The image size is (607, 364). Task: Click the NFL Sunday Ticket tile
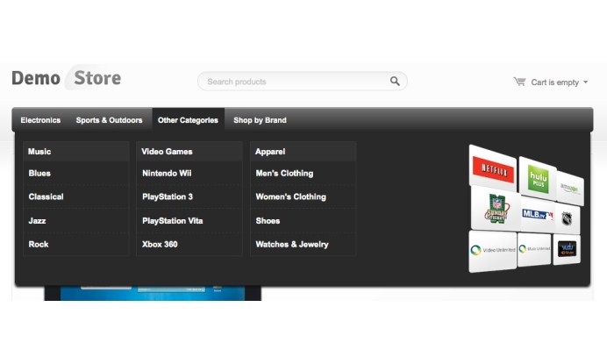pos(496,209)
